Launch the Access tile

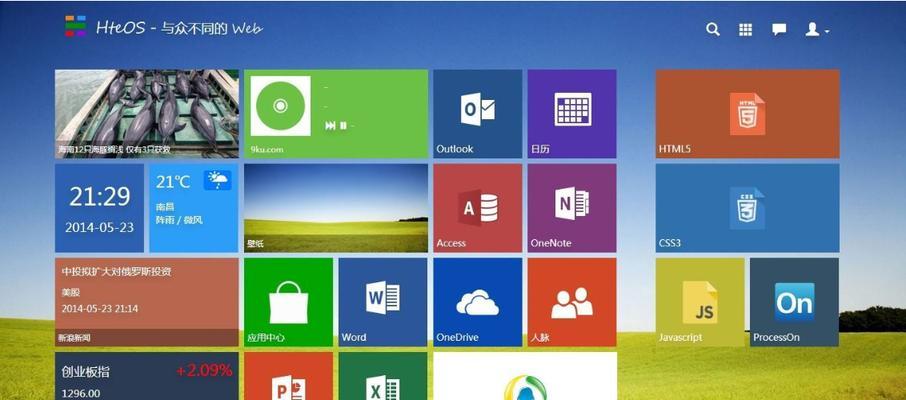pyautogui.click(x=478, y=208)
